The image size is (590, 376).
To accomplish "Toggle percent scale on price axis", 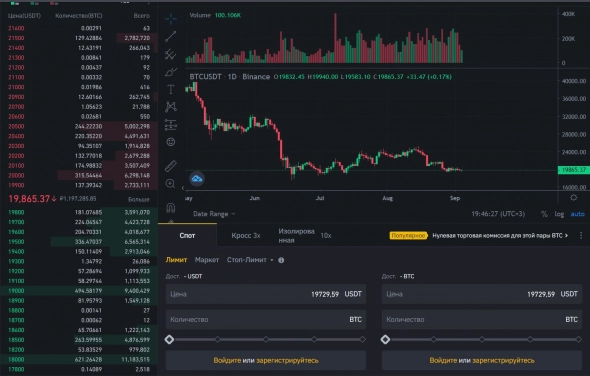I will pos(544,214).
